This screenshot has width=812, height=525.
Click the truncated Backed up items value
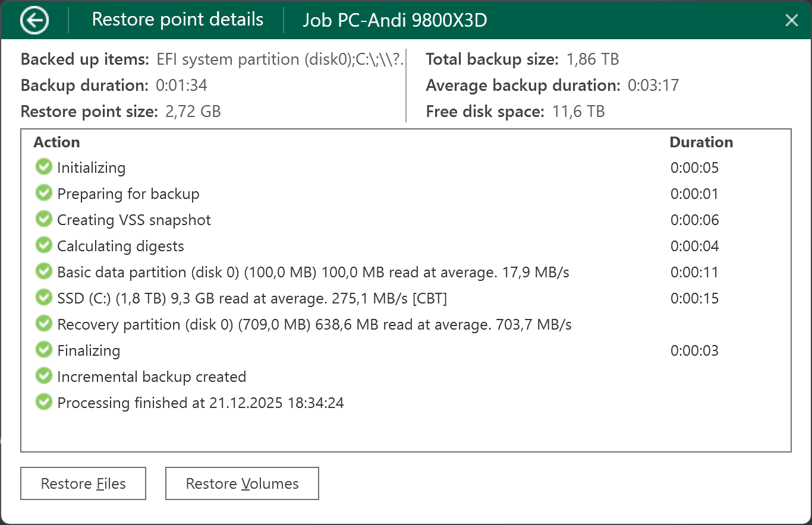coord(279,59)
